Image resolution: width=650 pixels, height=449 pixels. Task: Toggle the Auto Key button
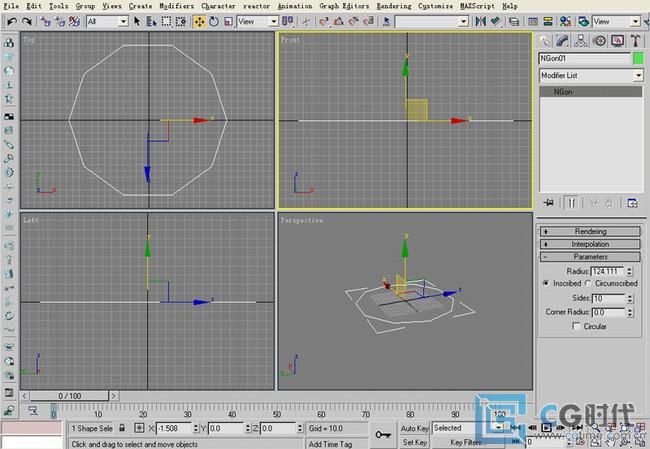pyautogui.click(x=415, y=428)
